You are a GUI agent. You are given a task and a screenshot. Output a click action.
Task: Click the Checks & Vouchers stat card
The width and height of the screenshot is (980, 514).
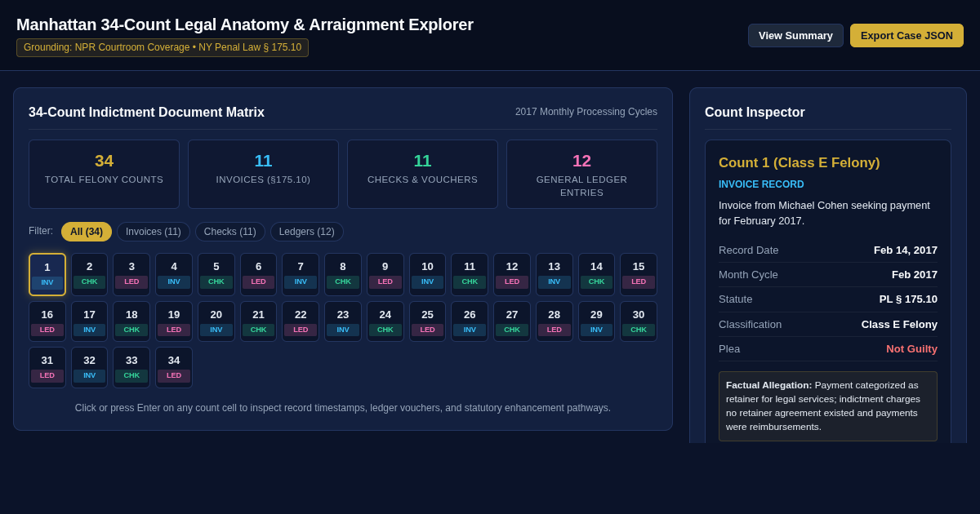(422, 174)
